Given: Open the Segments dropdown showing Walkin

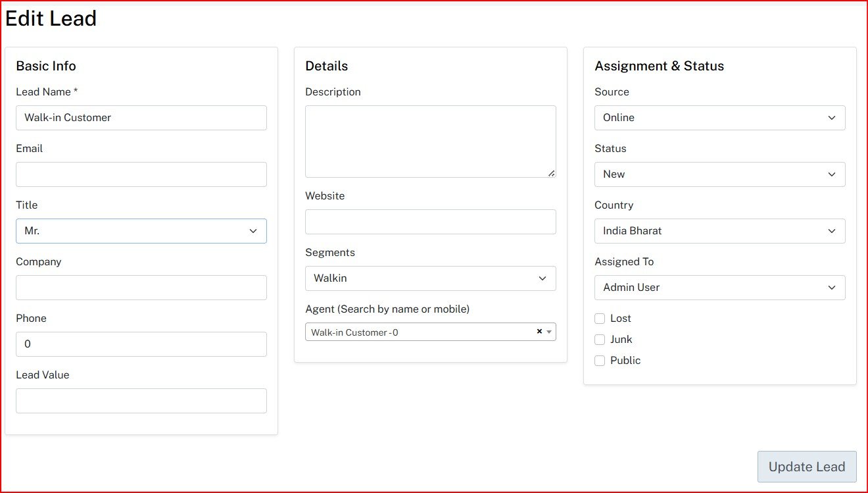Looking at the screenshot, I should click(430, 278).
